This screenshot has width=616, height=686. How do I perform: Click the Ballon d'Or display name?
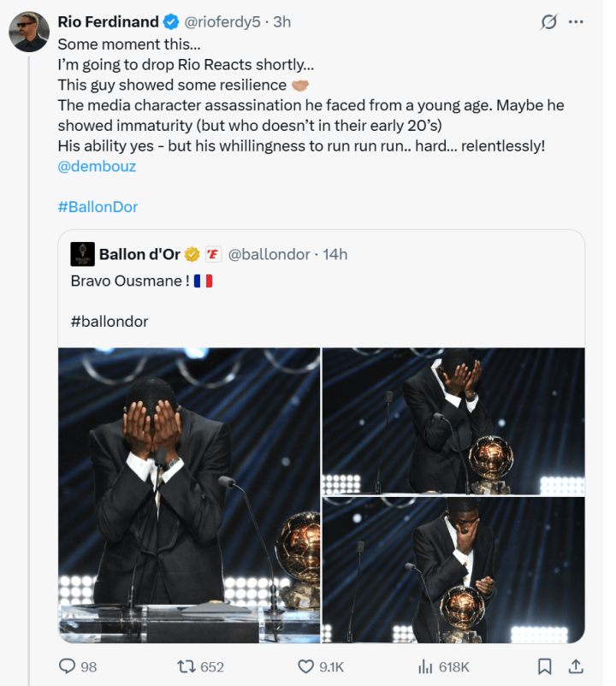139,254
